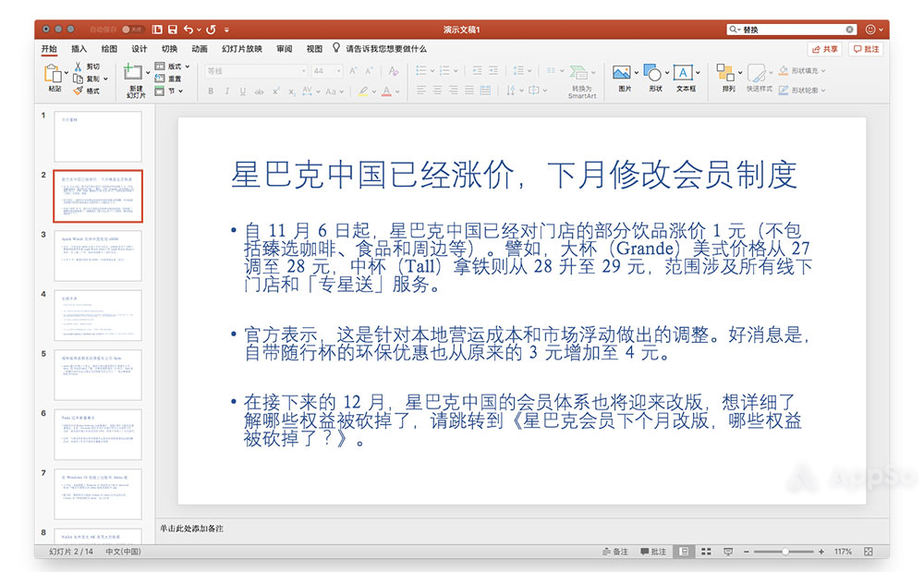Expand the Section (节) dropdown
This screenshot has width=924, height=572.
coord(180,91)
